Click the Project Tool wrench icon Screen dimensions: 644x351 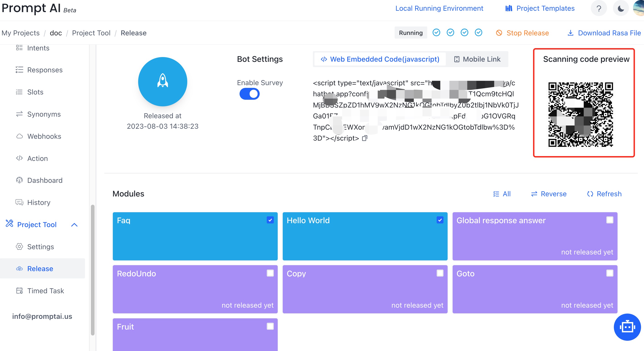coord(9,223)
